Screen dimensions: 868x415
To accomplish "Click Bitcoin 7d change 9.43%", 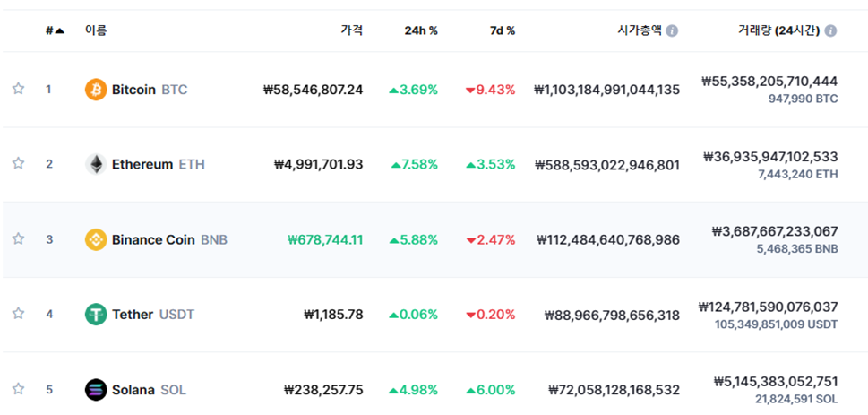I will tap(491, 90).
